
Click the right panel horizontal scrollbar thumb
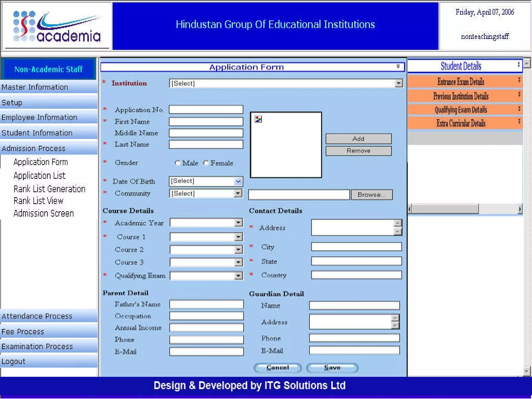[x=445, y=209]
